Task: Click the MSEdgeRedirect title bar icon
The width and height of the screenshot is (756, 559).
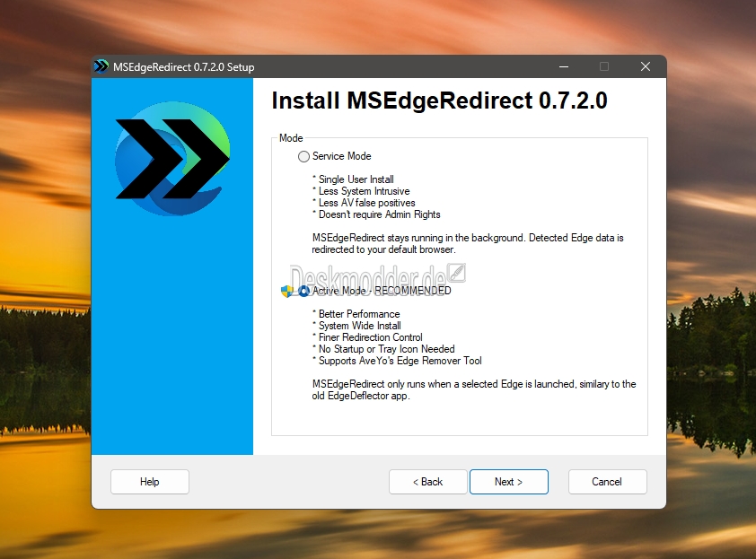Action: [x=101, y=66]
